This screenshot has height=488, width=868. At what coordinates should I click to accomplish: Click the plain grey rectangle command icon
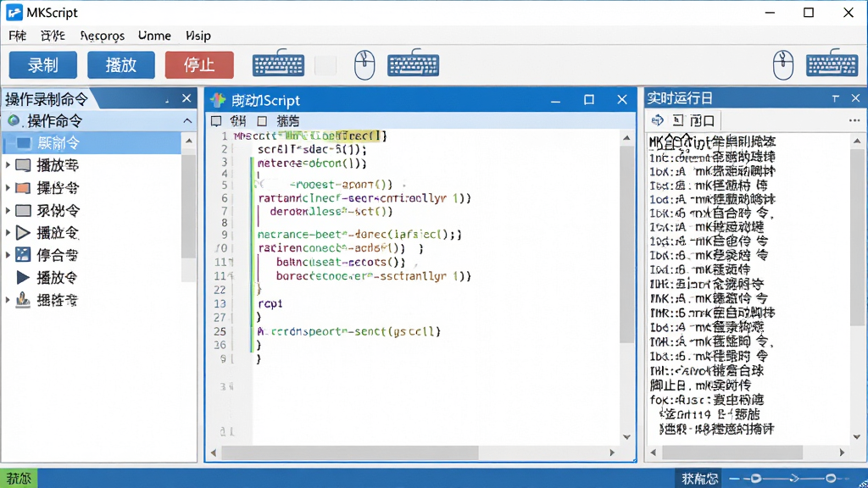[23, 210]
